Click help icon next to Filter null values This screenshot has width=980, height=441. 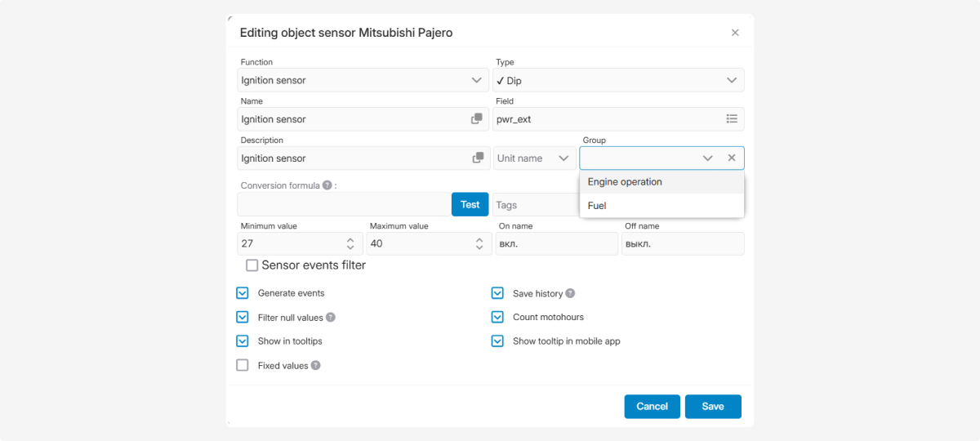(331, 318)
